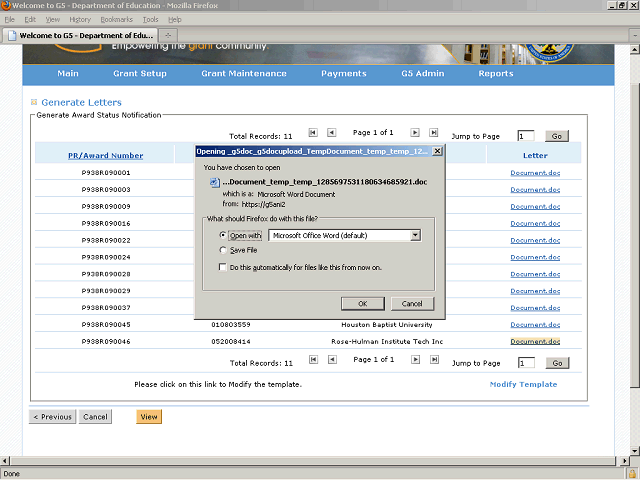Sort by PR/Award Number column header
The width and height of the screenshot is (640, 480).
tap(105, 156)
